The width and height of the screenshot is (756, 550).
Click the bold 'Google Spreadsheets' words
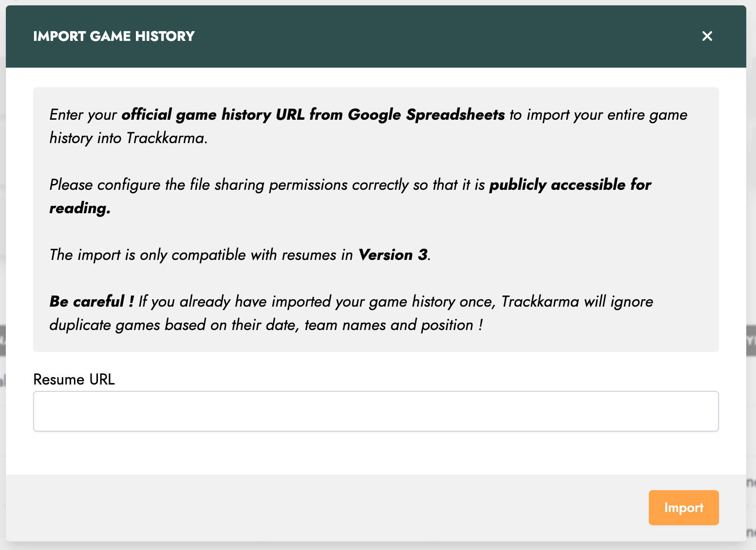click(426, 115)
